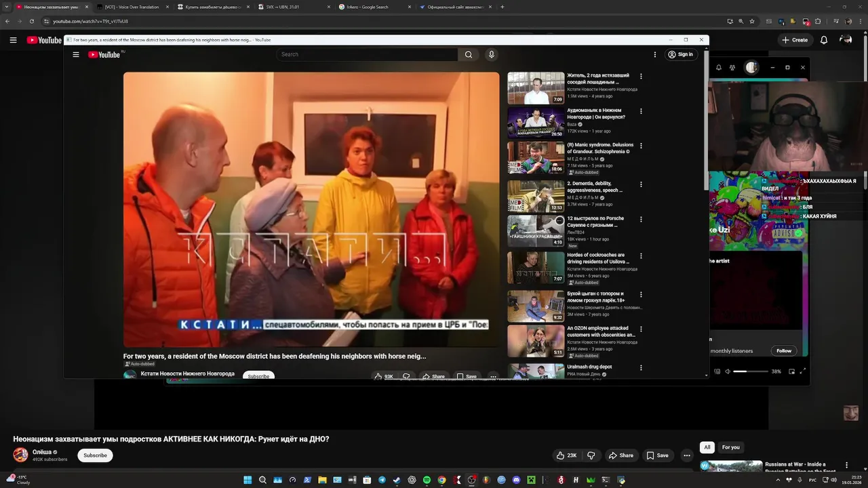This screenshot has width=868, height=488.
Task: Open Telegram from the taskbar
Action: click(x=382, y=480)
